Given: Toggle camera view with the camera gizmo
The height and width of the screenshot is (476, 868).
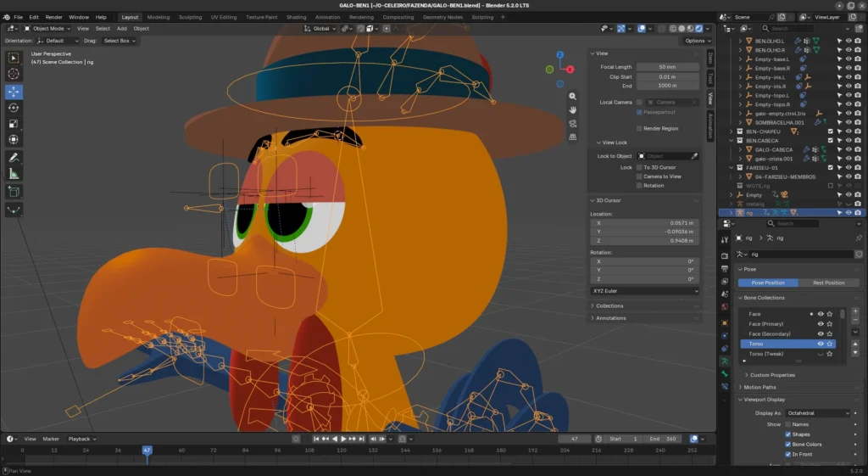Looking at the screenshot, I should tap(572, 123).
